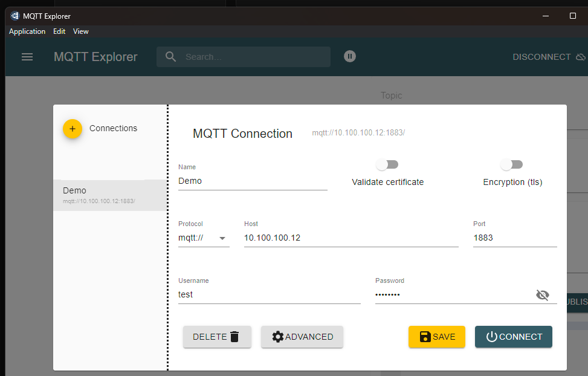Click the Search box in the header

244,57
